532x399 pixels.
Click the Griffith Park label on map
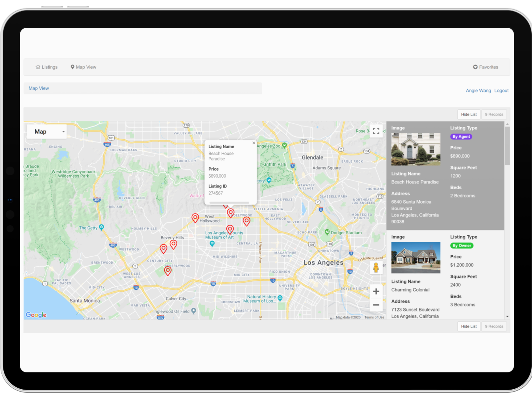click(275, 164)
